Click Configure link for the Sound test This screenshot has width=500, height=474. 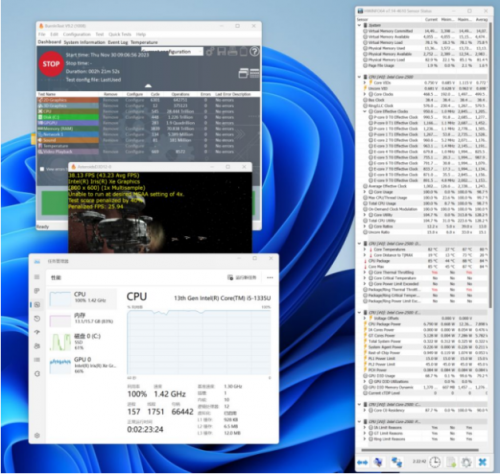135,140
